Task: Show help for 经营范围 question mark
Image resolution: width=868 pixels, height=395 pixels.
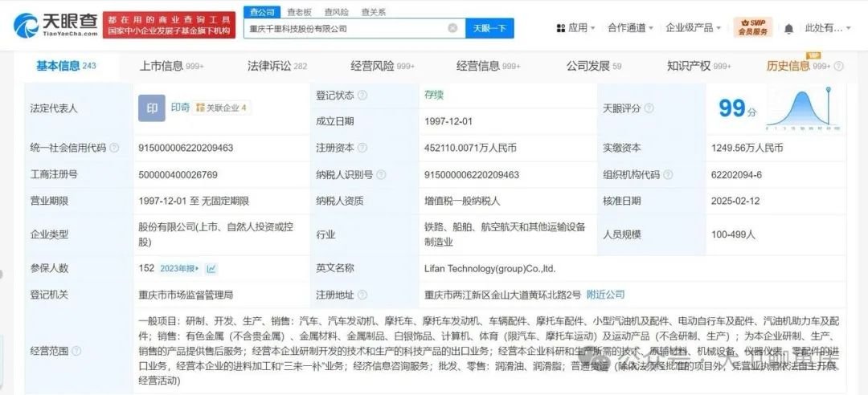Action: coord(76,351)
